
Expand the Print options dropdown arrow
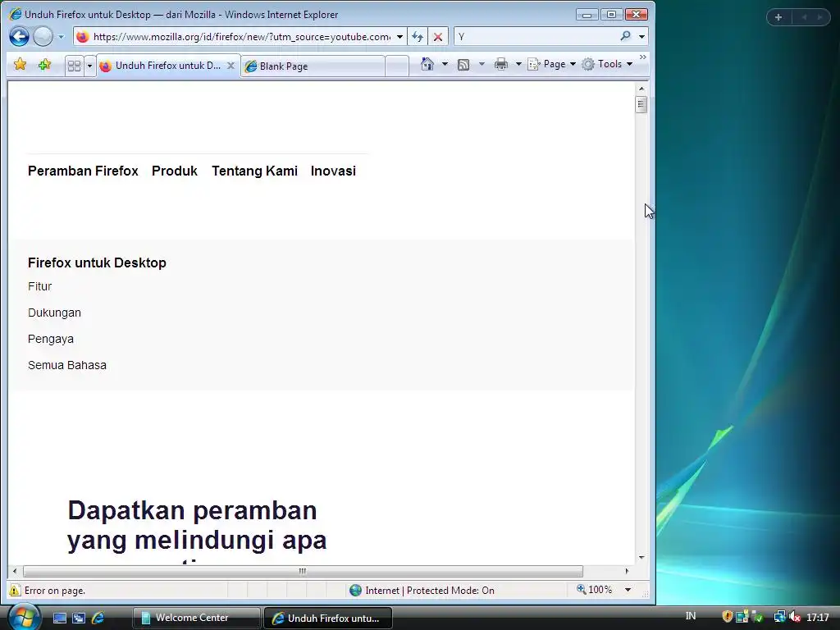[x=518, y=64]
